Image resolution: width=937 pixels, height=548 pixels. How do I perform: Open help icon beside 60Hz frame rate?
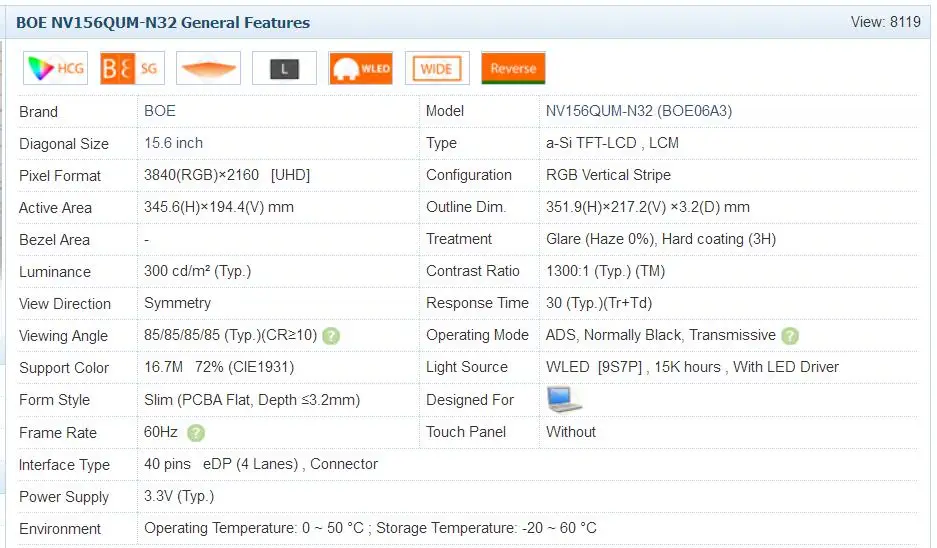click(x=195, y=433)
